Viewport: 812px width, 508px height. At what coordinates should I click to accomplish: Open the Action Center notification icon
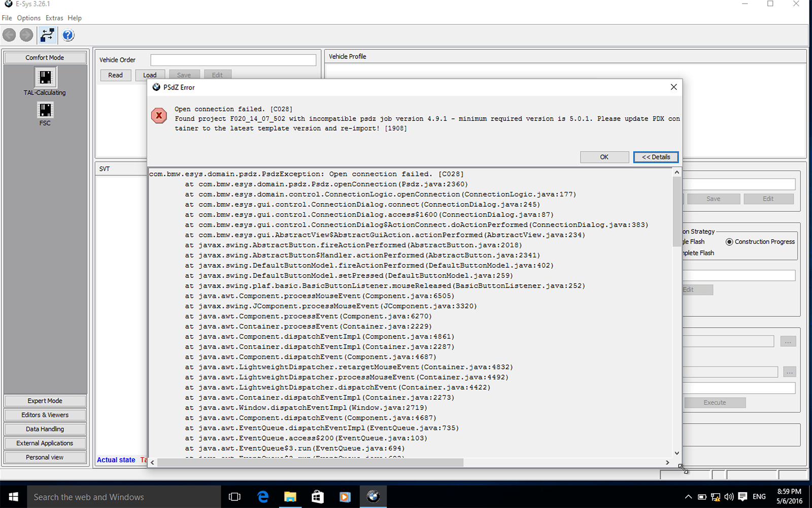(x=742, y=497)
